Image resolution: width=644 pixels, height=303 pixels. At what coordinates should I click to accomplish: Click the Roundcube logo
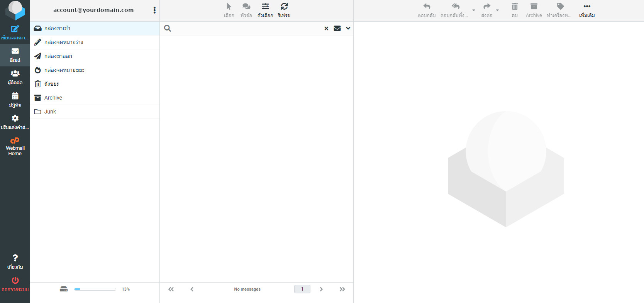tap(15, 10)
